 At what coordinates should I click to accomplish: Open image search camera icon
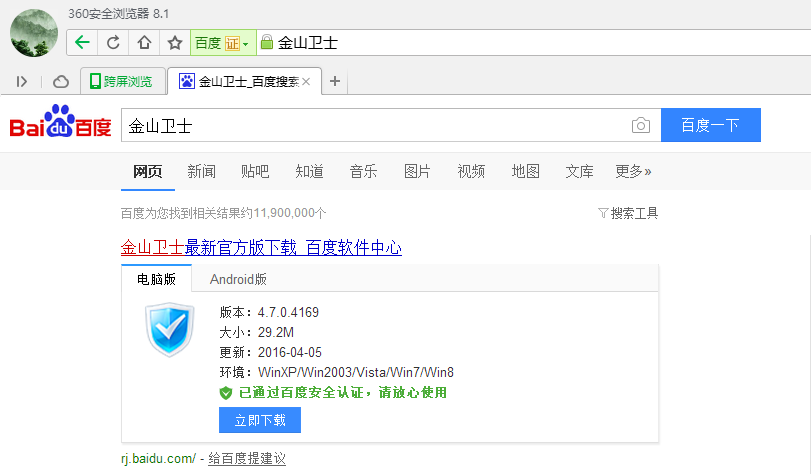tap(641, 125)
